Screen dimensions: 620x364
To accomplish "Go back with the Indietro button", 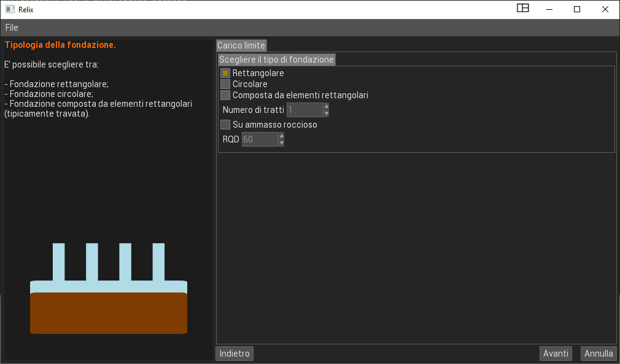I will (x=234, y=354).
